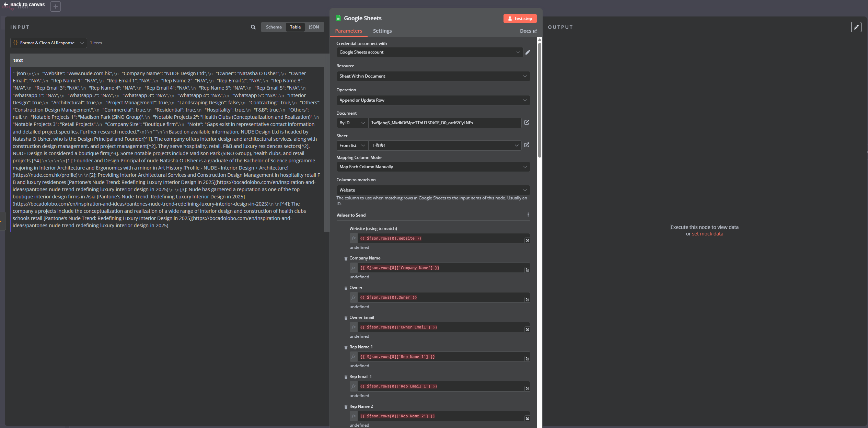This screenshot has height=428, width=868.
Task: Expand Rep Name 1 expression editor
Action: 527,359
